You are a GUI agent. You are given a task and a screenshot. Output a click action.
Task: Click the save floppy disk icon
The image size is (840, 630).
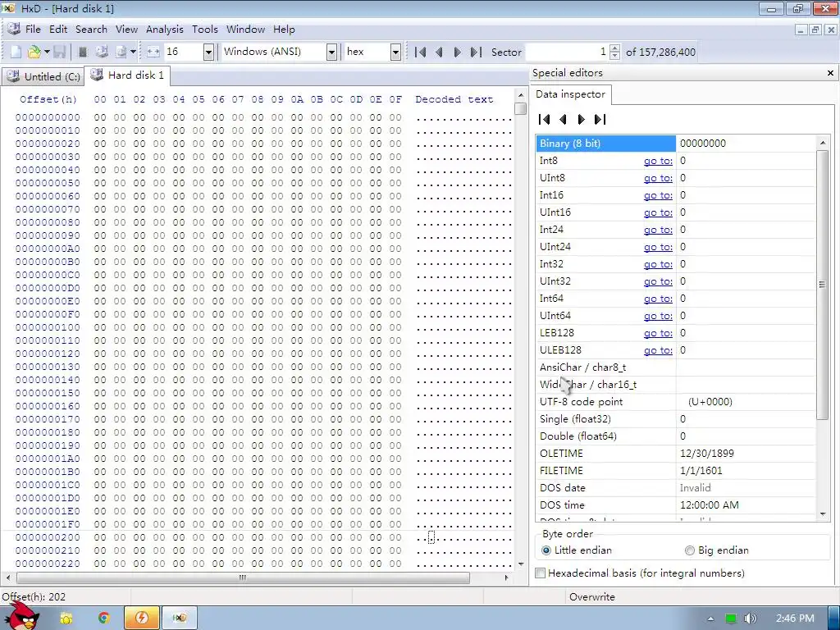coord(59,52)
